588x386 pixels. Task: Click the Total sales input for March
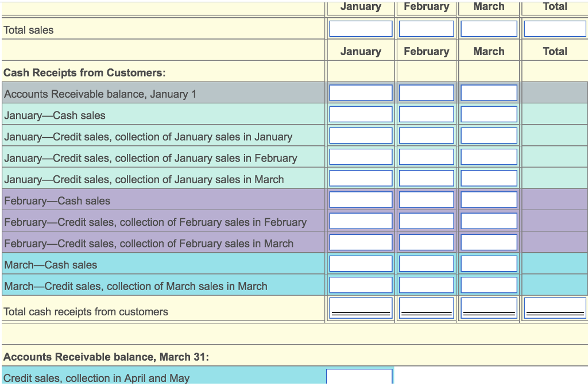(488, 28)
